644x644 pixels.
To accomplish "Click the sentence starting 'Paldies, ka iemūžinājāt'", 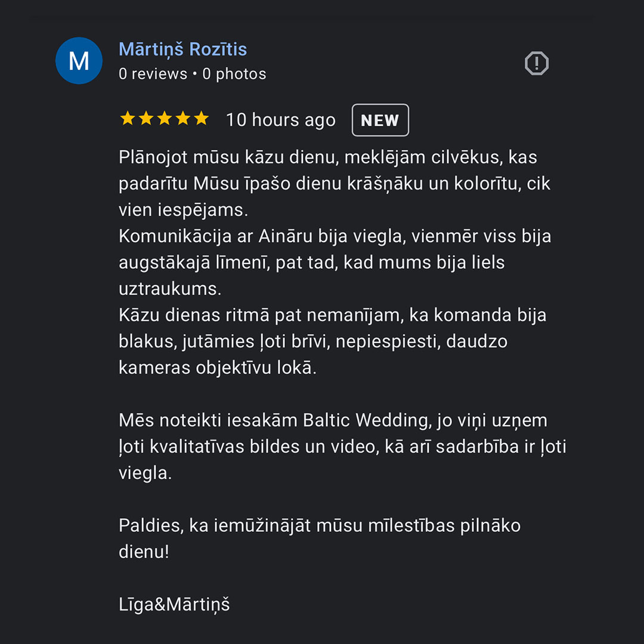I will (320, 538).
